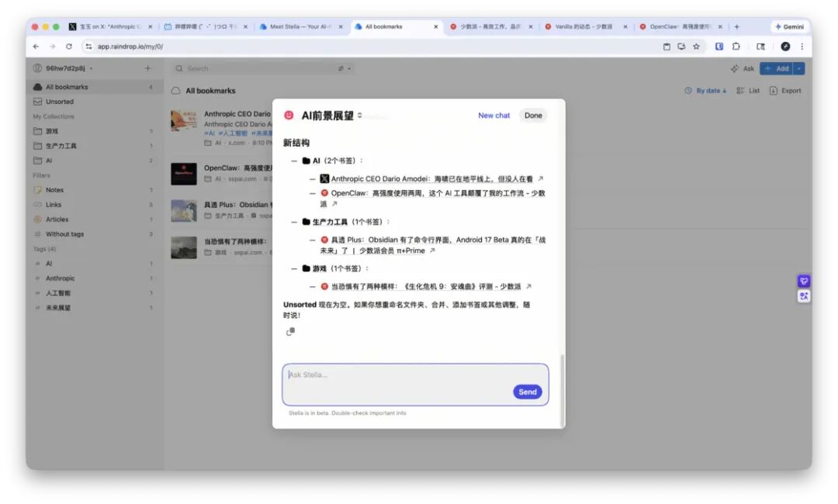Open the external link arrow after the 评测 - 少数派 bookmark

coord(528,287)
